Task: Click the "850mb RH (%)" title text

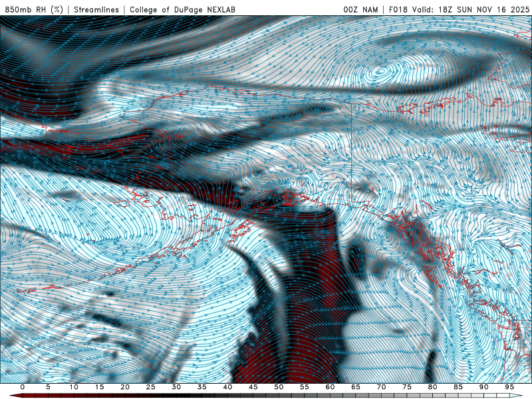Action: coord(34,9)
